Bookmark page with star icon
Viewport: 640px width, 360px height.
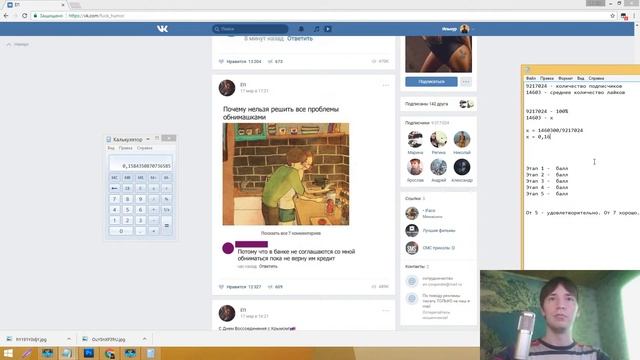pyautogui.click(x=612, y=16)
